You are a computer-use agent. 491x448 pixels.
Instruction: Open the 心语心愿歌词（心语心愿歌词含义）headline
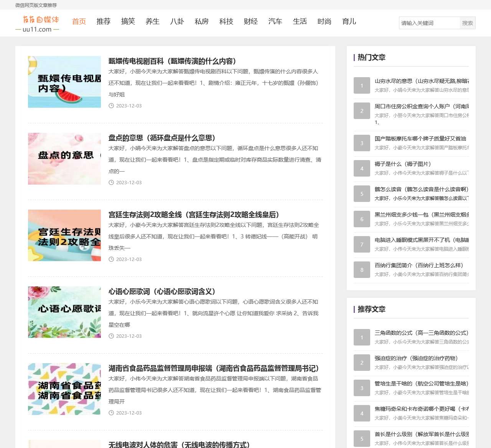[x=162, y=291]
